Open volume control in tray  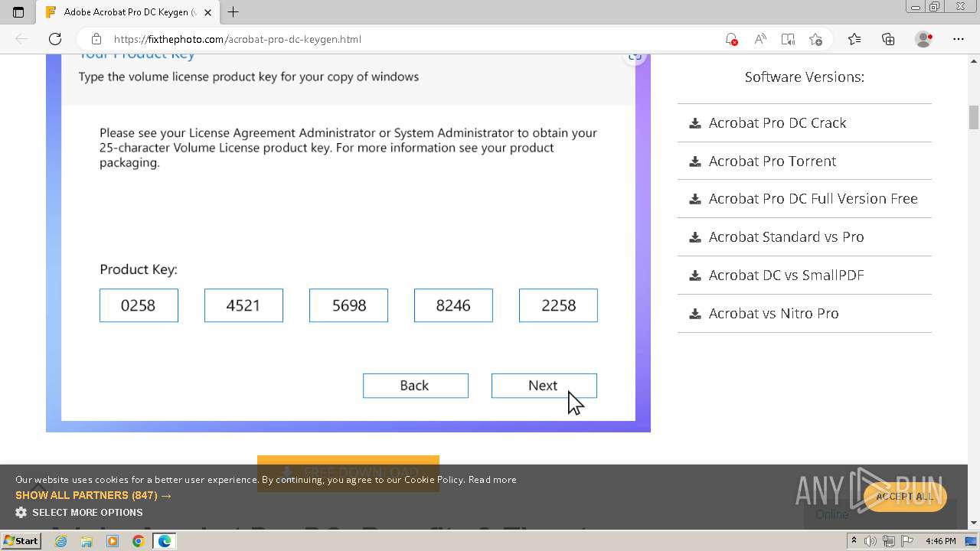tap(871, 541)
